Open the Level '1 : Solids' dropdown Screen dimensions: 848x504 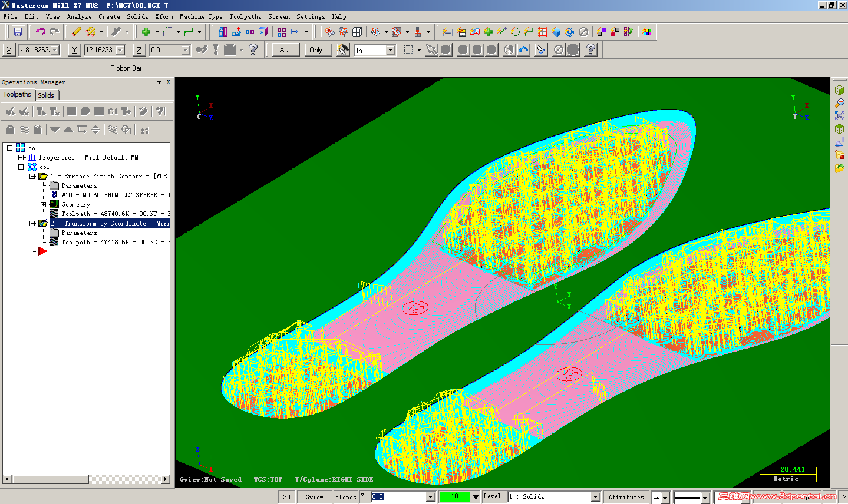click(596, 497)
